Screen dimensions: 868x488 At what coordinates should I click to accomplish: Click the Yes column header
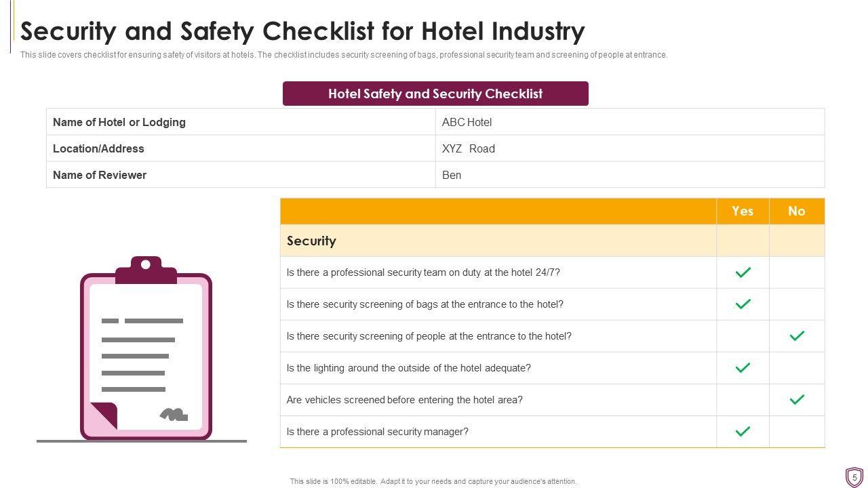click(743, 211)
